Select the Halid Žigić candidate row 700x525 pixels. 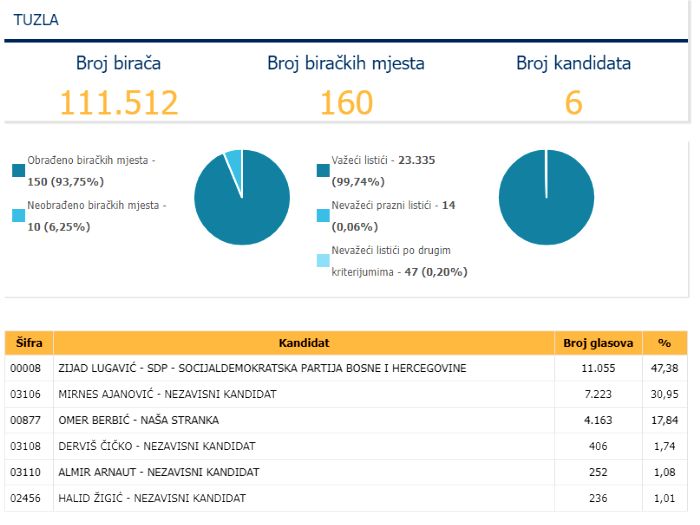(x=346, y=498)
